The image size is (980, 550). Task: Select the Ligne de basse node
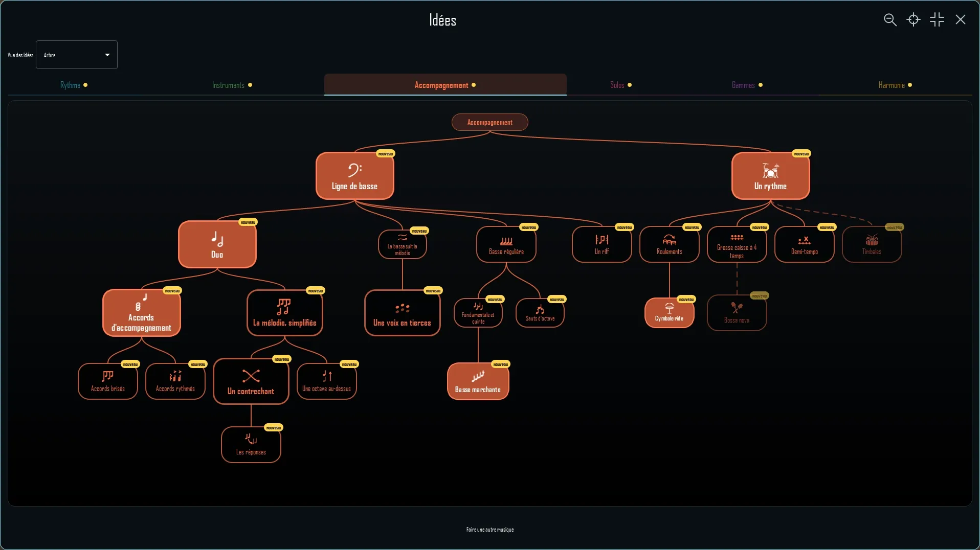click(x=354, y=176)
